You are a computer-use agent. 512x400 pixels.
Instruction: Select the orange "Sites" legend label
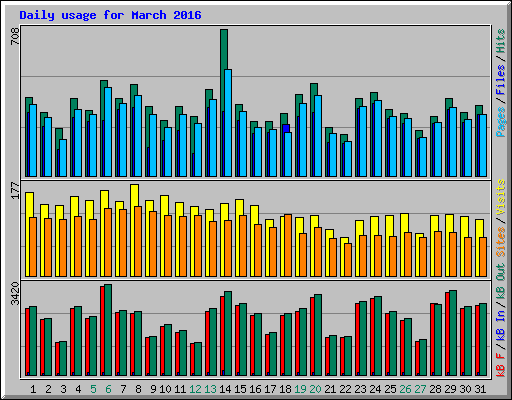coord(501,242)
